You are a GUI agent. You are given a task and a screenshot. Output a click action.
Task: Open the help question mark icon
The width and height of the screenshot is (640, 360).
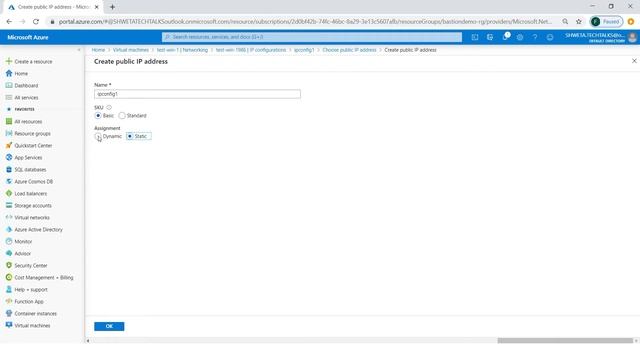coord(535,37)
